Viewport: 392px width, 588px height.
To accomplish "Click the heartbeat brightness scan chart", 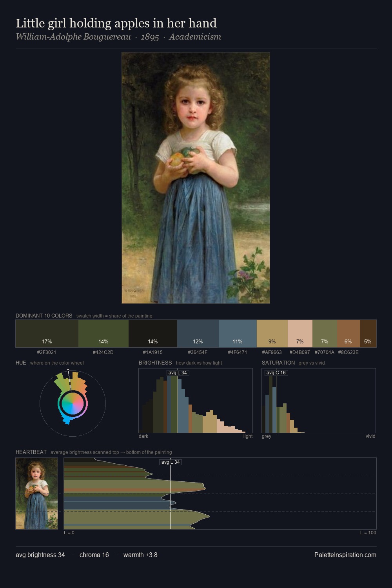I will click(x=220, y=494).
